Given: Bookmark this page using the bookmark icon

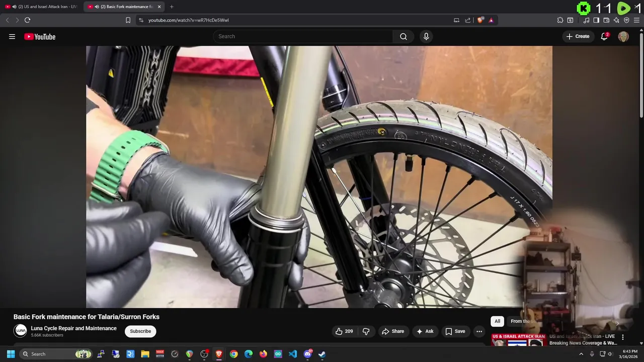Looking at the screenshot, I should coord(128,20).
